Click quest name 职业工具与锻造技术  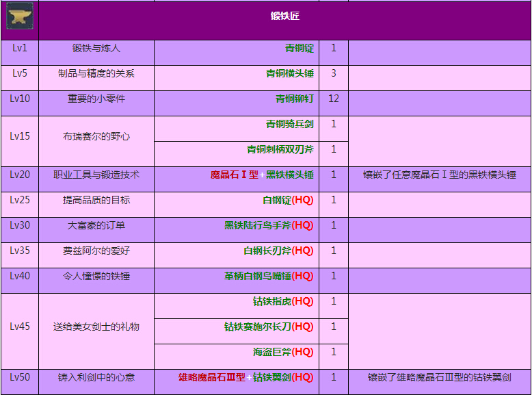[96, 175]
